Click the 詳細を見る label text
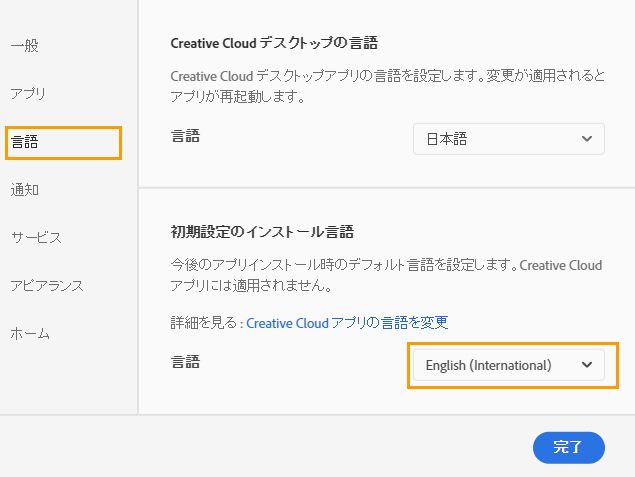 pos(203,323)
